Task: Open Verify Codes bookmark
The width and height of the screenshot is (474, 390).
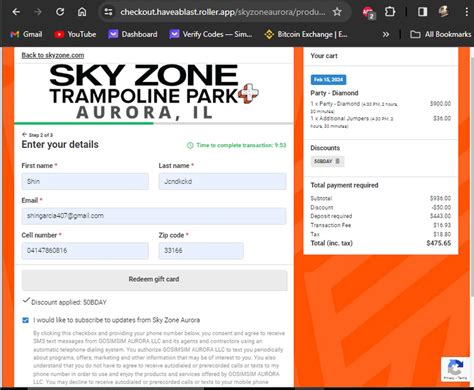Action: 211,34
